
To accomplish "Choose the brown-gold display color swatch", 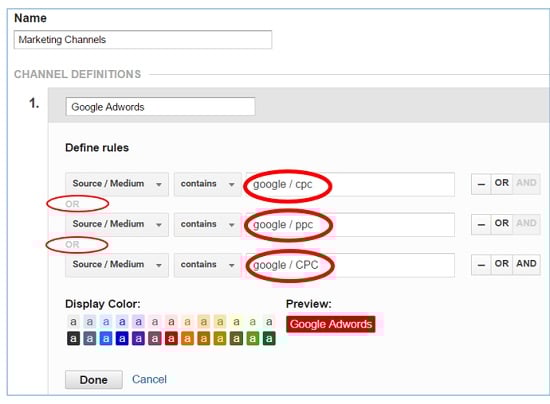I will coord(204,339).
